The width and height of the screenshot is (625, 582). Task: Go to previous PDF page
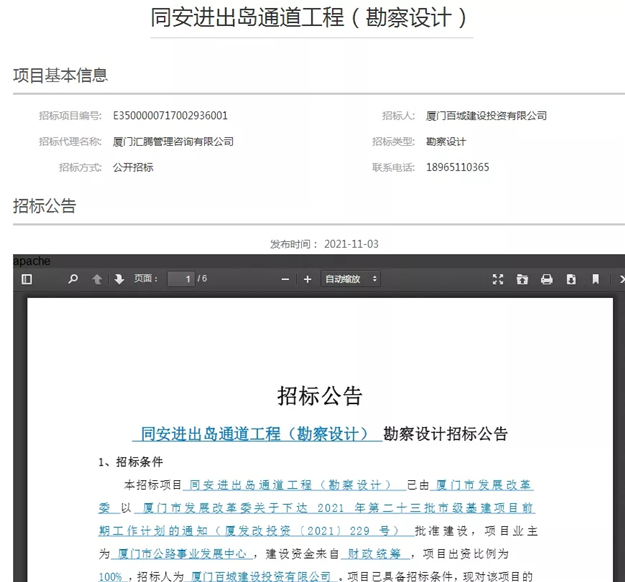[97, 279]
